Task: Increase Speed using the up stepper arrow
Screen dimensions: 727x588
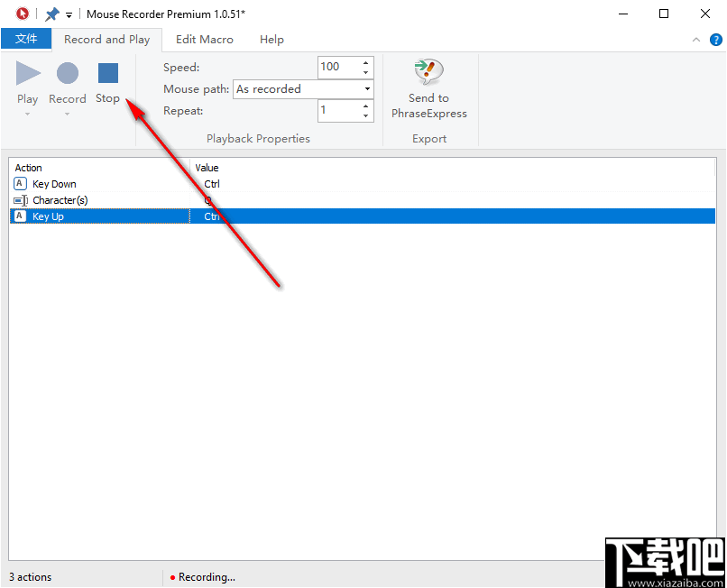Action: pyautogui.click(x=365, y=62)
